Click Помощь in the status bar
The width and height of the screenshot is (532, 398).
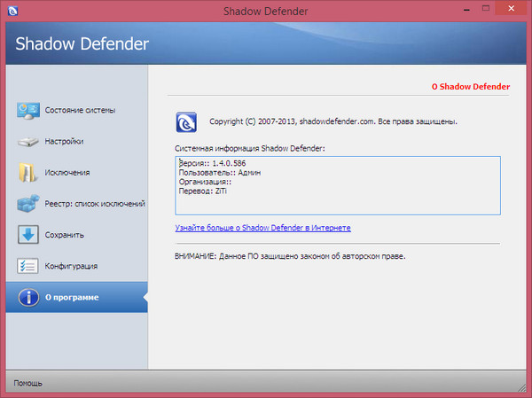click(x=27, y=384)
